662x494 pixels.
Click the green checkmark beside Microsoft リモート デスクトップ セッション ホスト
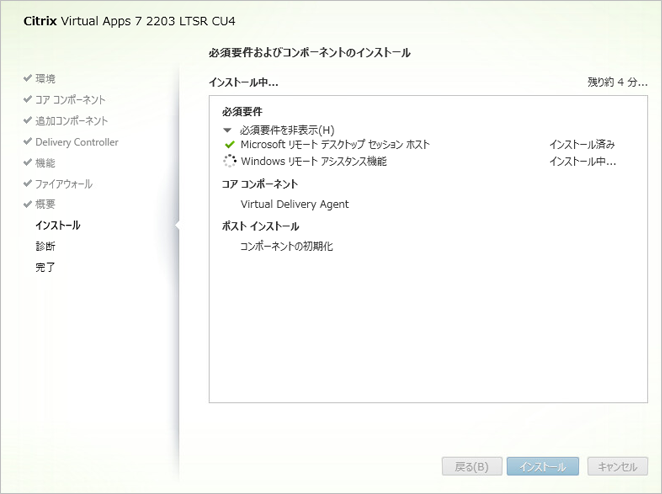[229, 145]
